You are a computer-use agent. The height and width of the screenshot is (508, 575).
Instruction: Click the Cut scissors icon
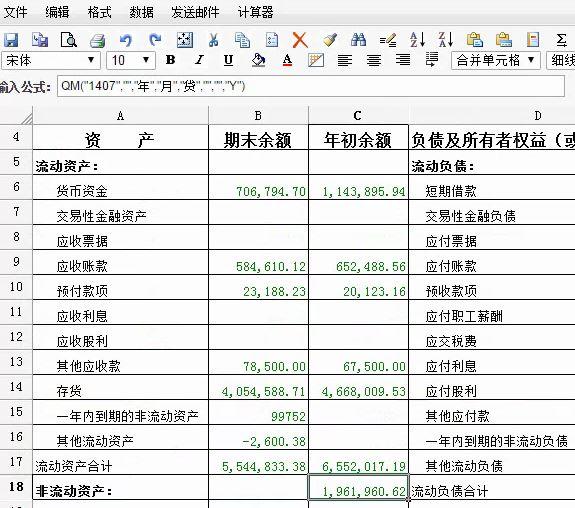tap(213, 40)
